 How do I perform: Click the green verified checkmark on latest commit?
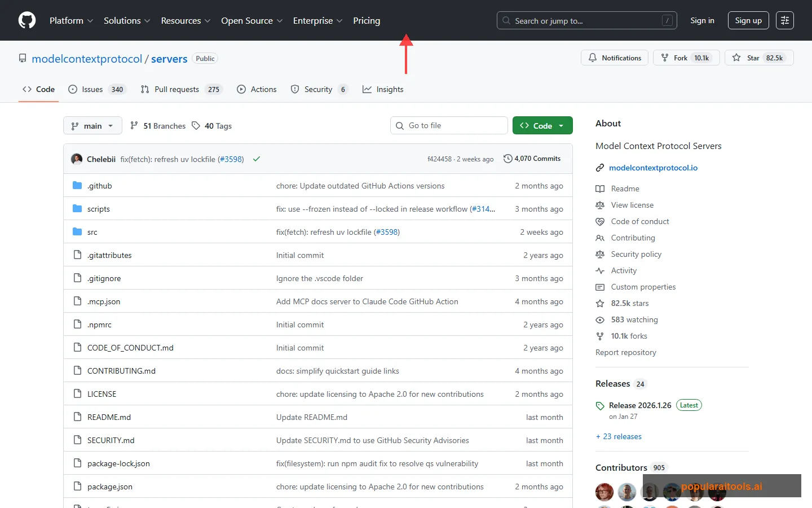[x=257, y=159]
